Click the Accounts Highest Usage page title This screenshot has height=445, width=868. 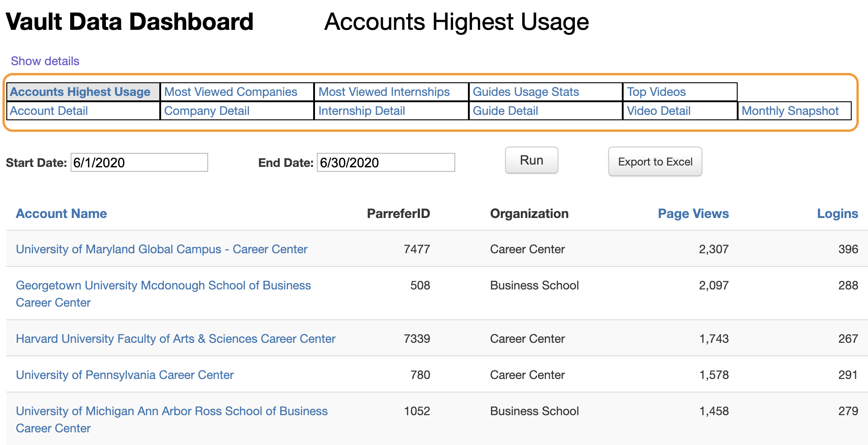(457, 22)
